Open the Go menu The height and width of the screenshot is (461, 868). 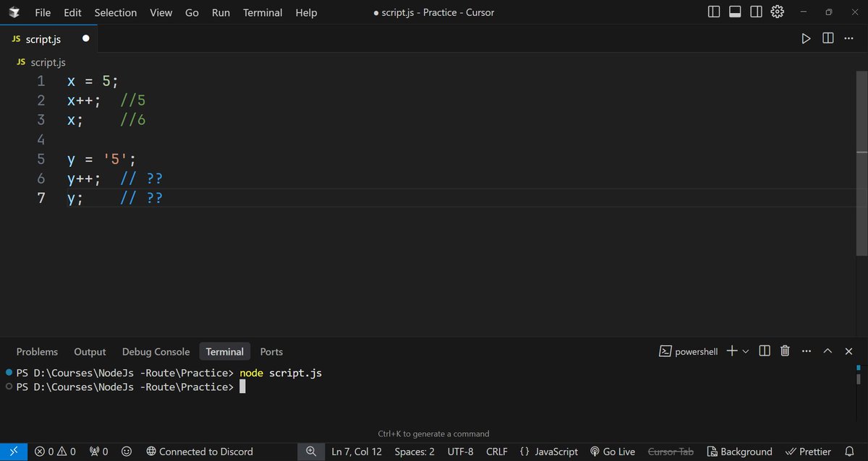tap(192, 13)
